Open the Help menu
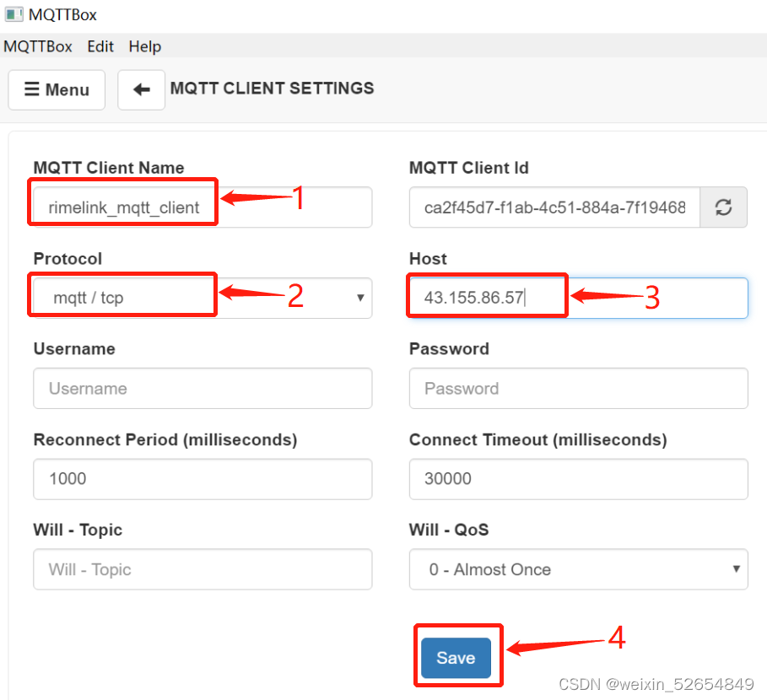This screenshot has height=700, width=767. (x=144, y=46)
